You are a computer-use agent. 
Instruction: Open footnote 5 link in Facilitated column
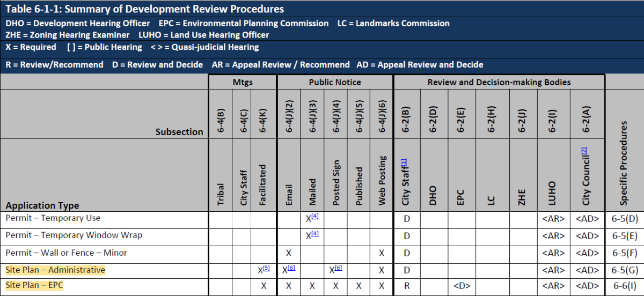point(267,268)
